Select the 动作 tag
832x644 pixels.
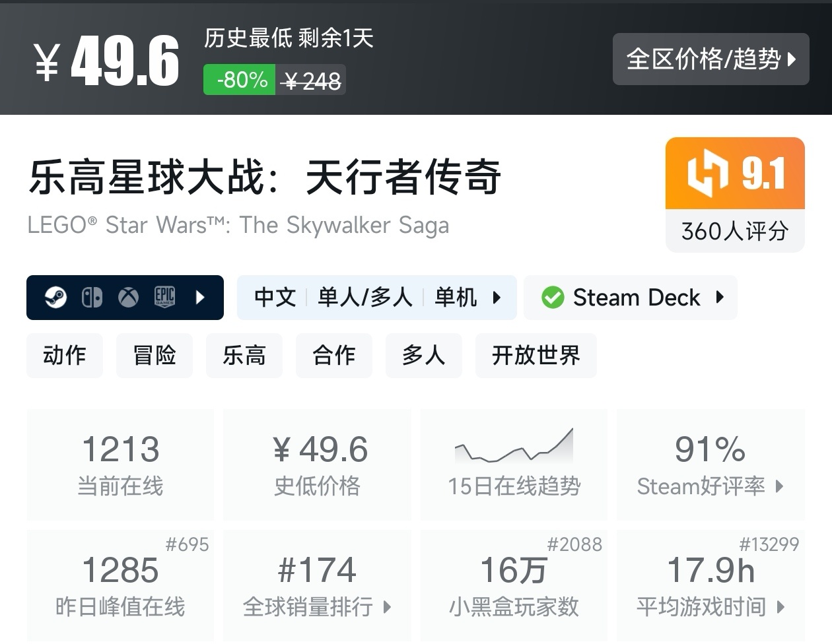point(65,356)
